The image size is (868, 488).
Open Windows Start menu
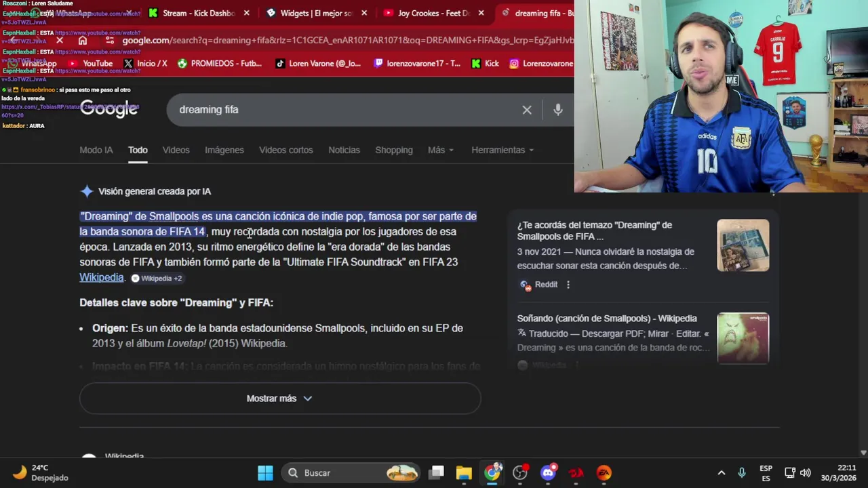point(265,472)
